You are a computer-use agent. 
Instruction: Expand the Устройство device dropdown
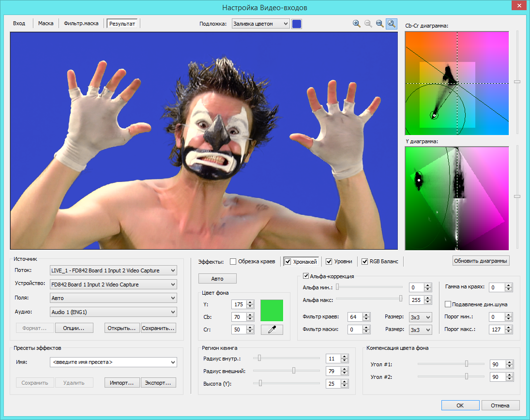(113, 285)
